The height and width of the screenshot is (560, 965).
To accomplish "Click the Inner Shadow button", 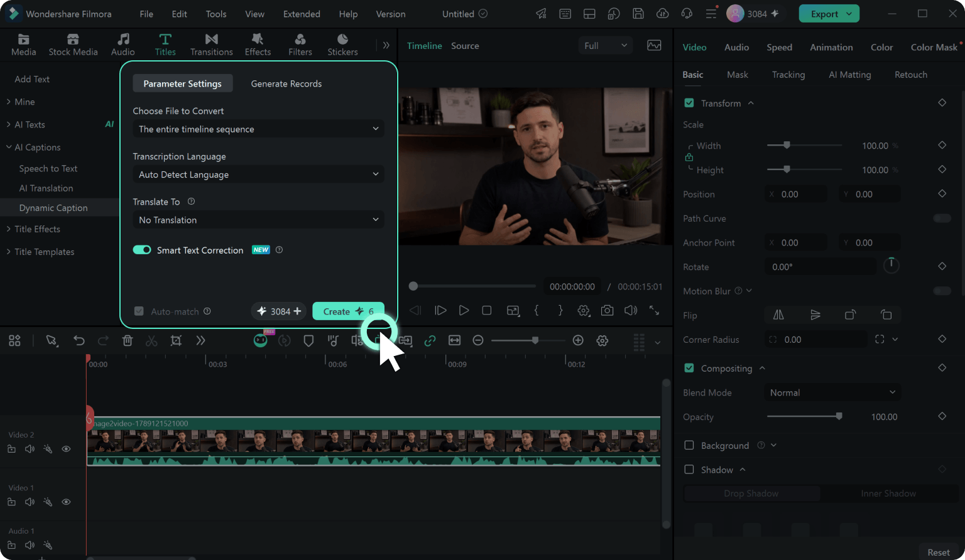I will point(888,493).
